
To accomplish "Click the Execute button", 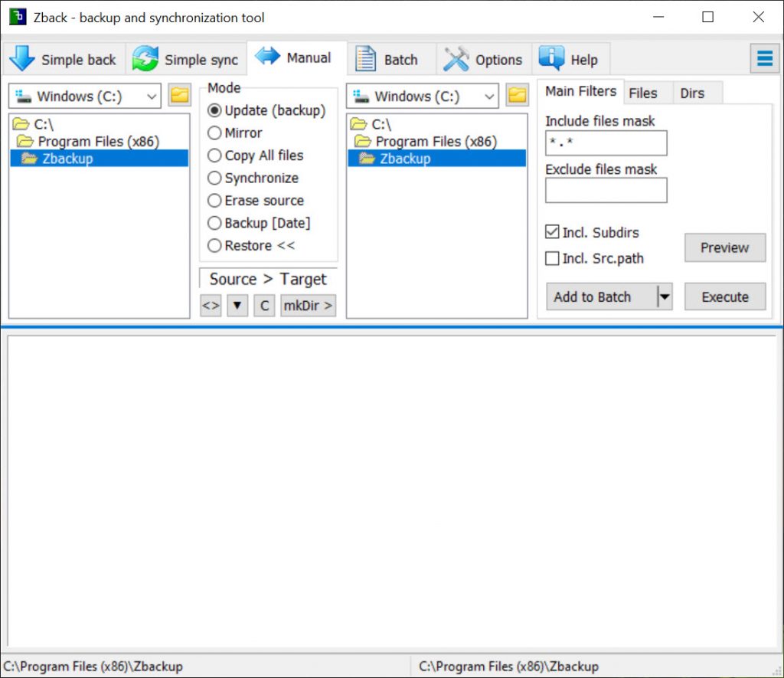I will pyautogui.click(x=724, y=296).
